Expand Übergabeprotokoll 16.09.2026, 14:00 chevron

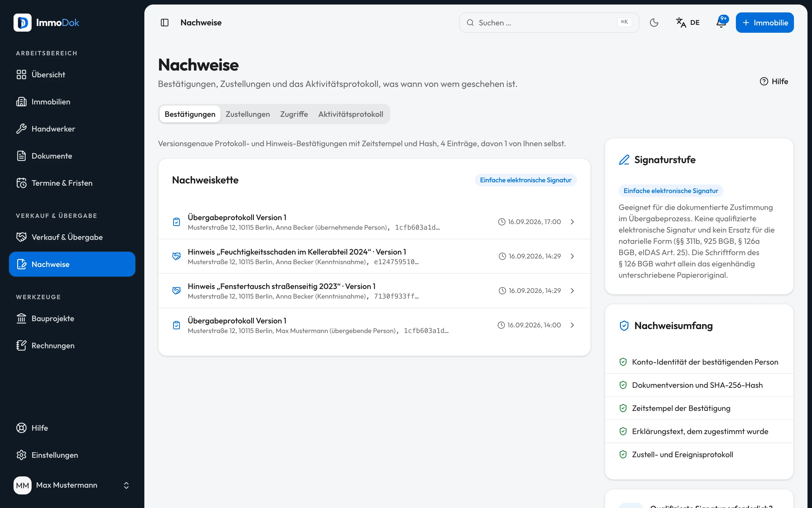pyautogui.click(x=572, y=325)
